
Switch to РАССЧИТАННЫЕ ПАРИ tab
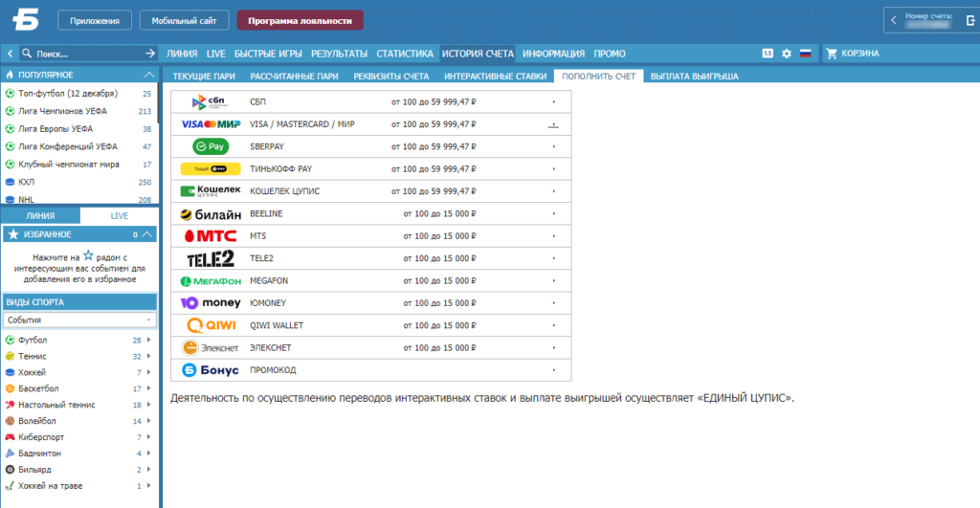[x=295, y=77]
